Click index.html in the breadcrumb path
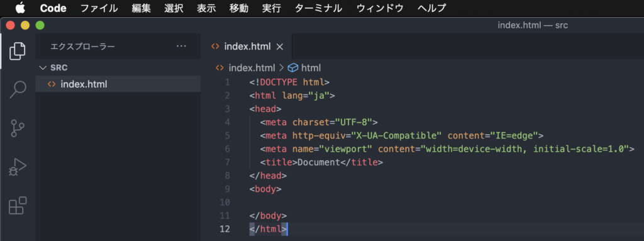The image size is (644, 241). 252,68
